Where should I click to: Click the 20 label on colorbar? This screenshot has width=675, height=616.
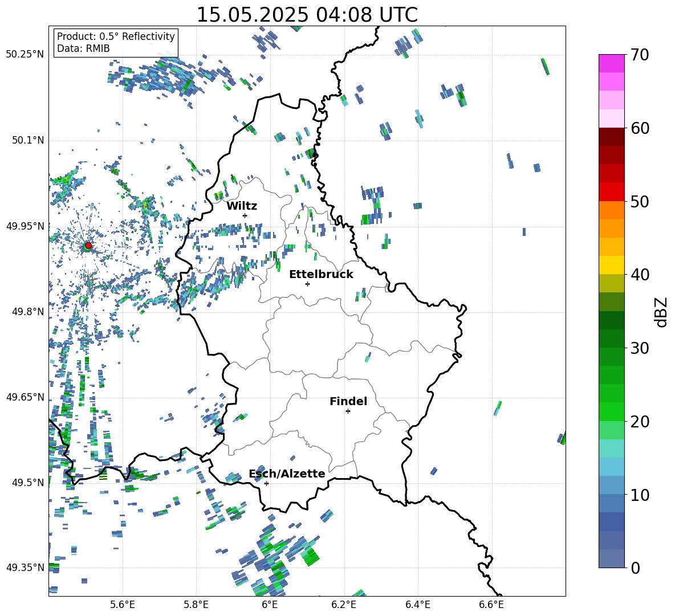640,422
